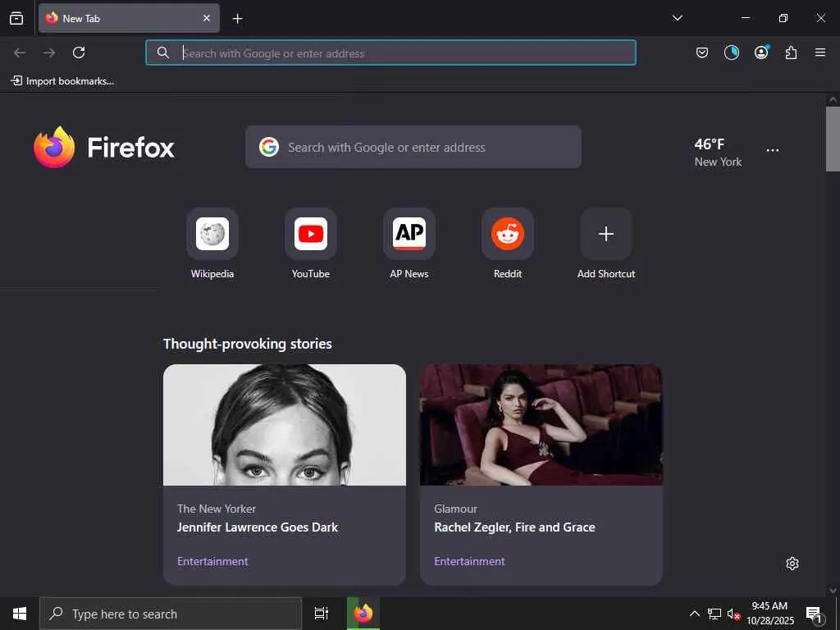The width and height of the screenshot is (840, 630).
Task: Open the Wikipedia shortcut
Action: point(212,244)
